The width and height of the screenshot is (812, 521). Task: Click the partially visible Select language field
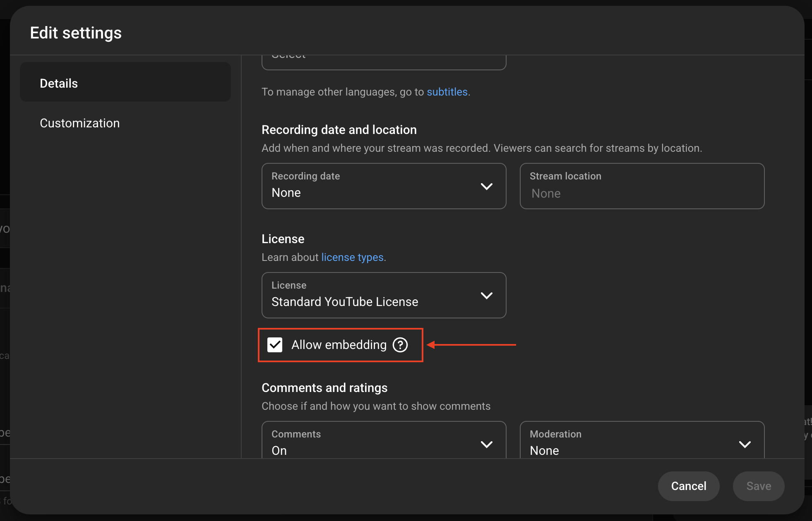383,62
